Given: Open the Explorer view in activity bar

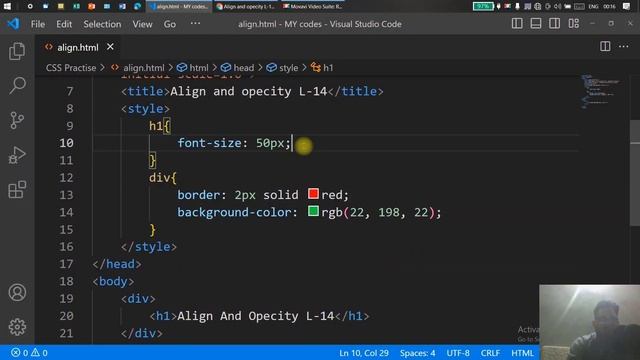Looking at the screenshot, I should [x=17, y=51].
